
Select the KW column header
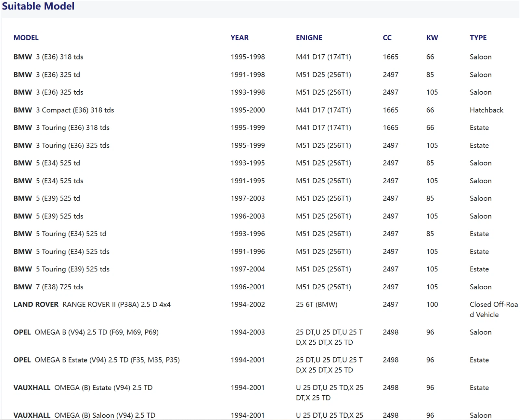(x=432, y=38)
